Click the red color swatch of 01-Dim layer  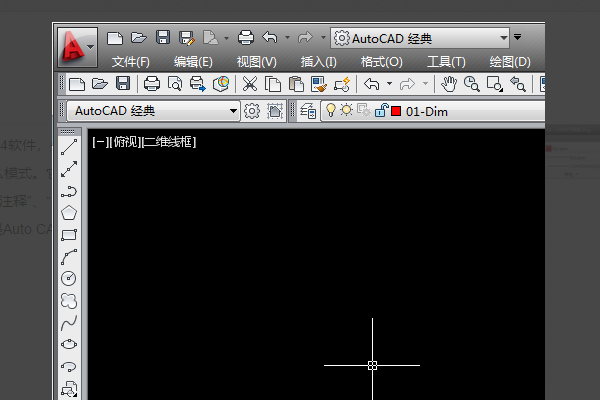point(396,111)
